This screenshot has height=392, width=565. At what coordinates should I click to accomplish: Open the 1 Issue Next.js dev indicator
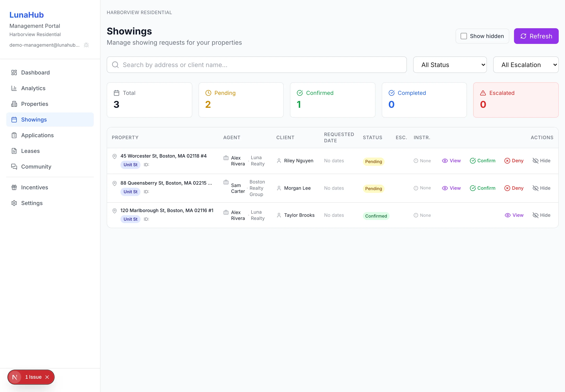tap(33, 377)
